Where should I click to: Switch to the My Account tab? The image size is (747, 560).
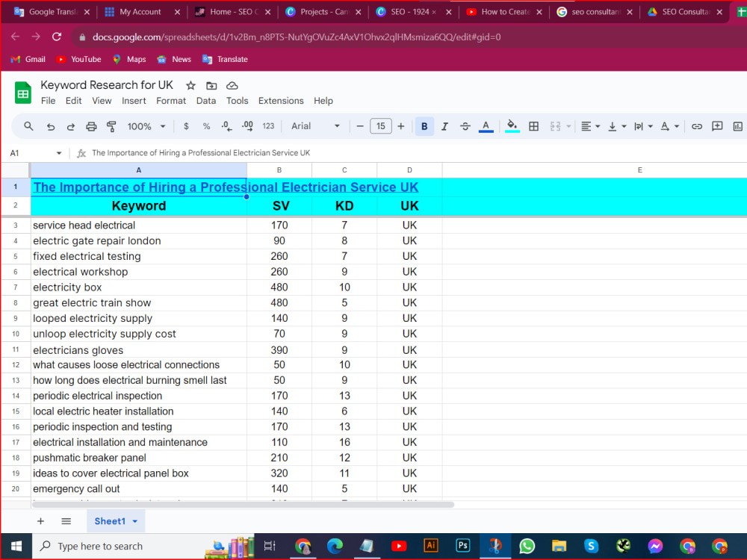(140, 12)
